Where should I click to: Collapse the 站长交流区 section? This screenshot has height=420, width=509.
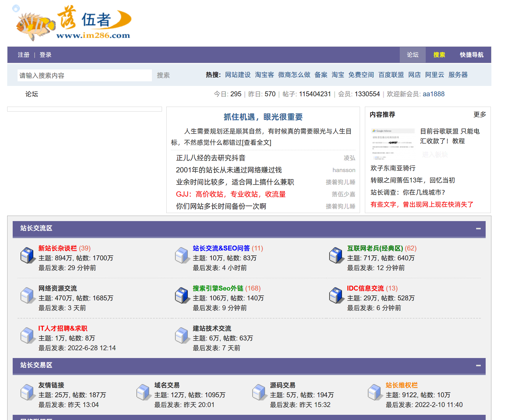[478, 229]
